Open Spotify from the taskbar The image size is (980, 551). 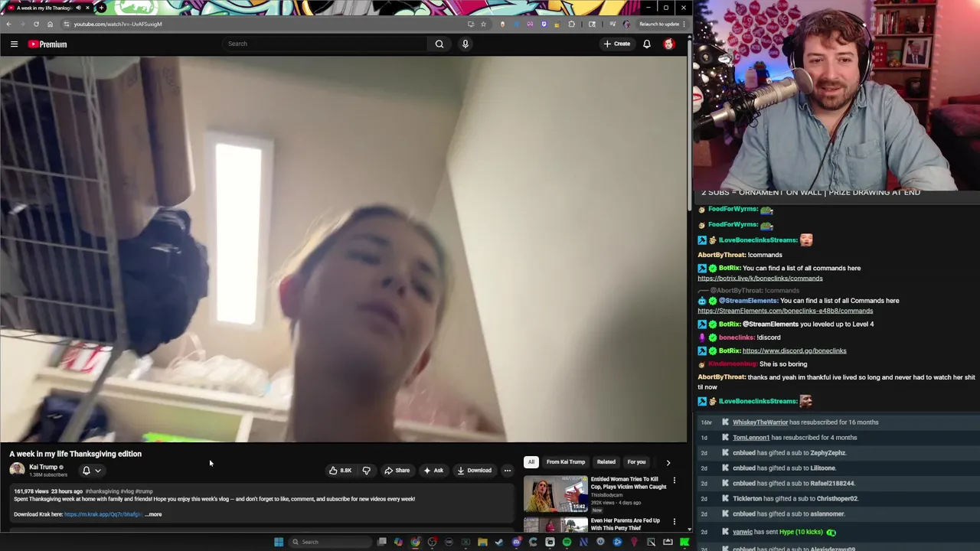(567, 542)
